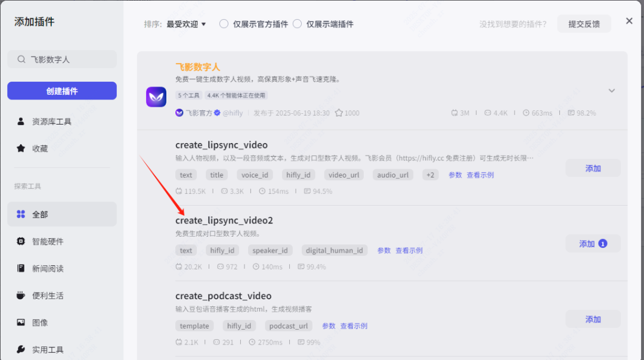Select 资源库工具 in sidebar
Image resolution: width=644 pixels, height=360 pixels.
click(62, 122)
